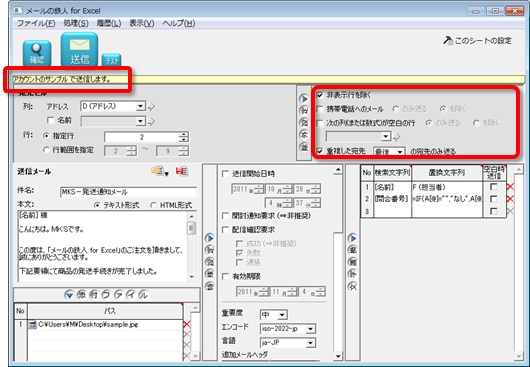
Task: Open the ファイル(F) menu
Action: 36,23
